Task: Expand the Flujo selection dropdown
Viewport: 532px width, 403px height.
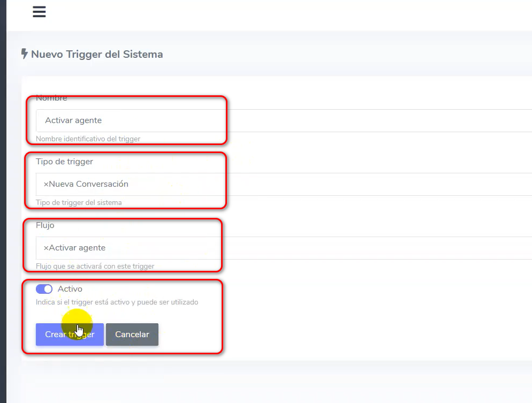Action: click(x=321, y=248)
